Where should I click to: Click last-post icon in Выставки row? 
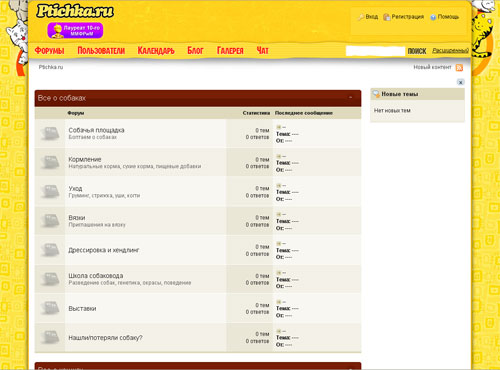[x=279, y=302]
